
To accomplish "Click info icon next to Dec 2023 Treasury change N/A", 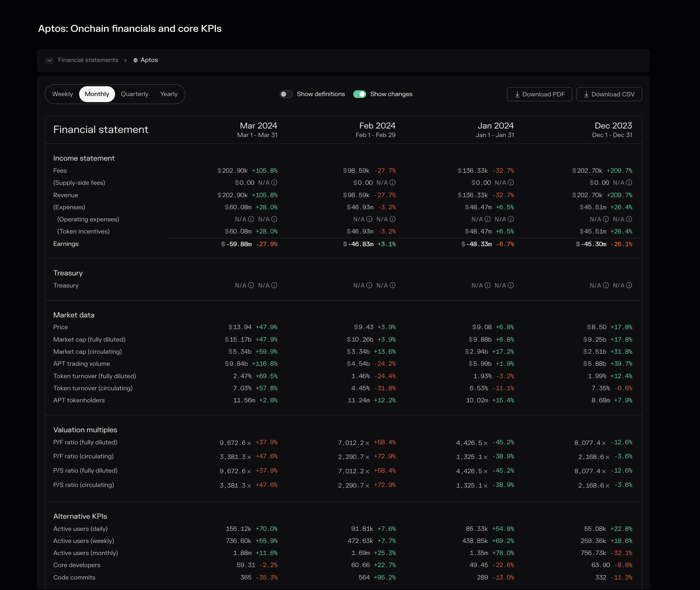I will point(629,285).
